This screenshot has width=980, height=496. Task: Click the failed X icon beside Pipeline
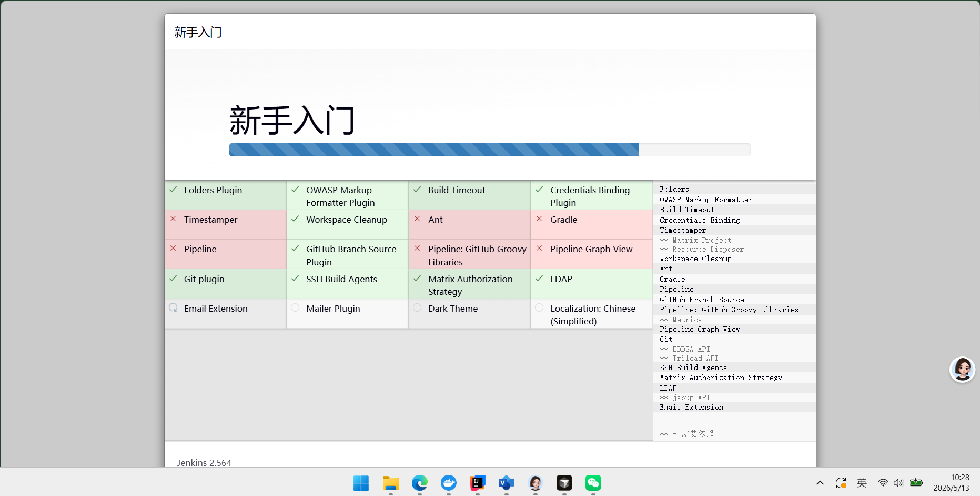pos(173,248)
